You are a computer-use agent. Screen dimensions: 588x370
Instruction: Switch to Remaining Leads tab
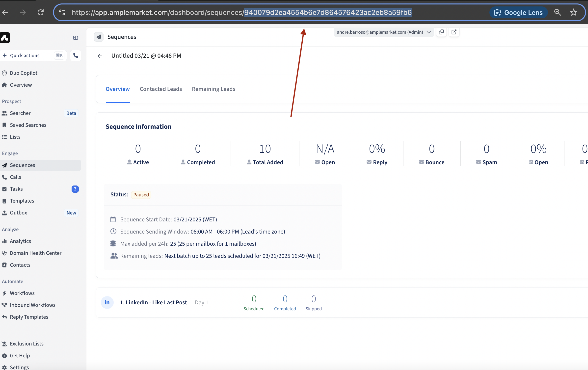coord(214,89)
